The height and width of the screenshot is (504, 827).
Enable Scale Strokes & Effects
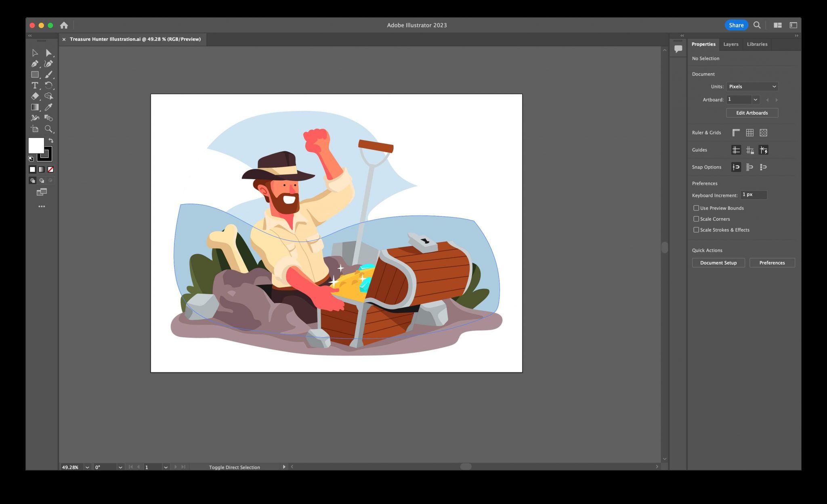[696, 230]
